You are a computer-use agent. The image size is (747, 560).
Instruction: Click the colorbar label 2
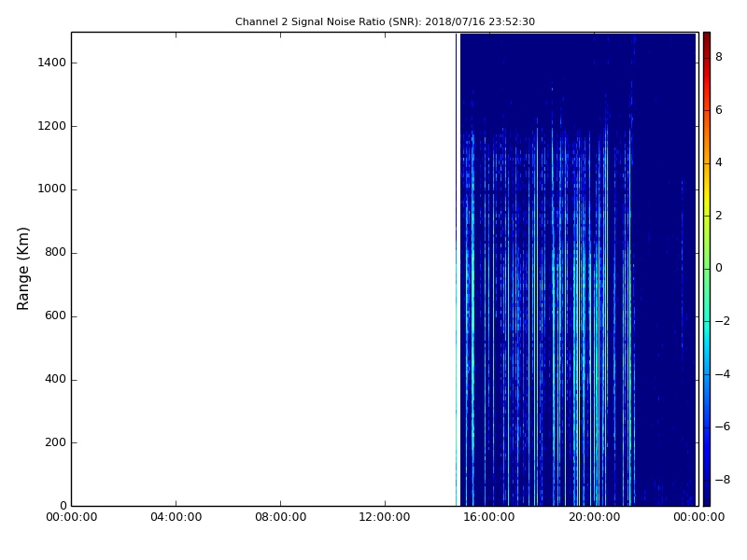pos(719,216)
